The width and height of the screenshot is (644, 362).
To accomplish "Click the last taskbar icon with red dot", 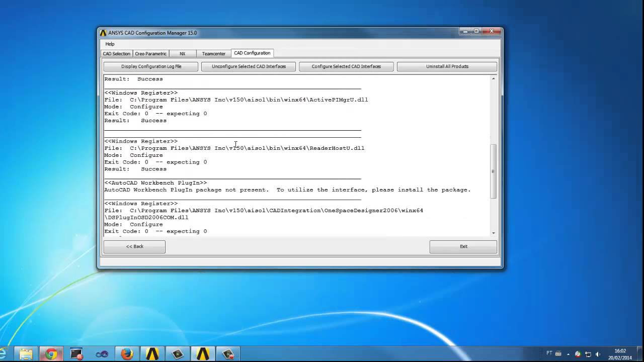I will 228,354.
